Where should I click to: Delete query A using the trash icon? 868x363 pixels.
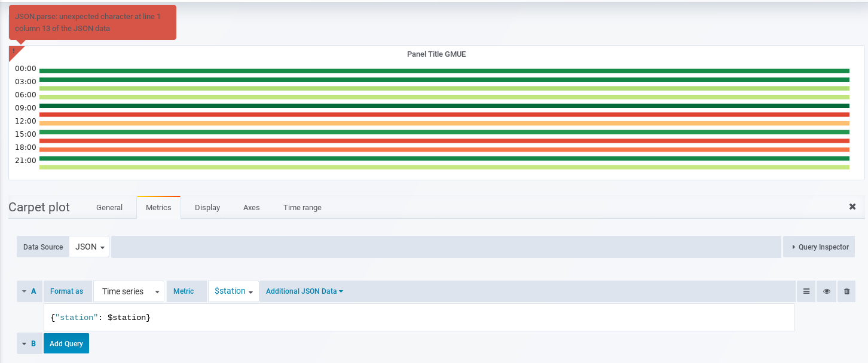pyautogui.click(x=846, y=291)
